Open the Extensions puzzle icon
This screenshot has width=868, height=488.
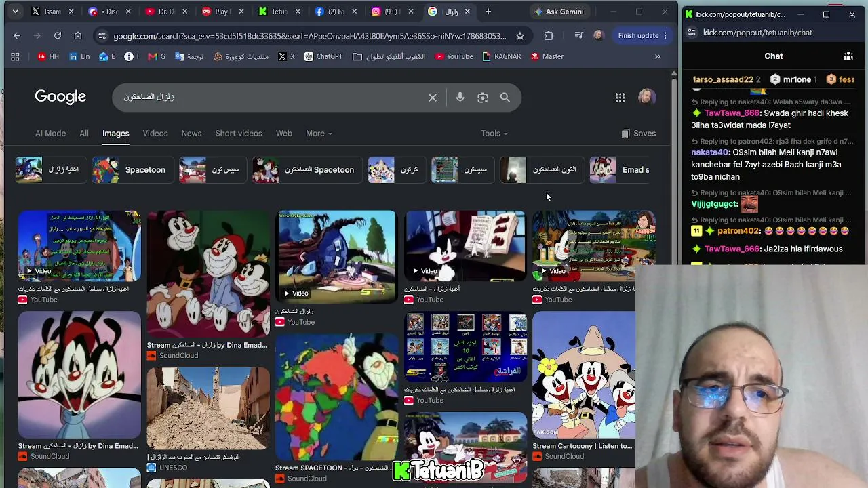pyautogui.click(x=549, y=35)
